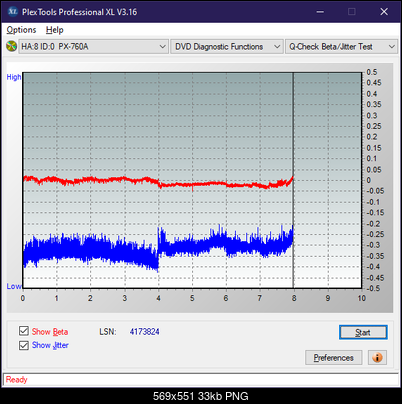
Task: Click the High label on jitter axis
Action: (14, 77)
